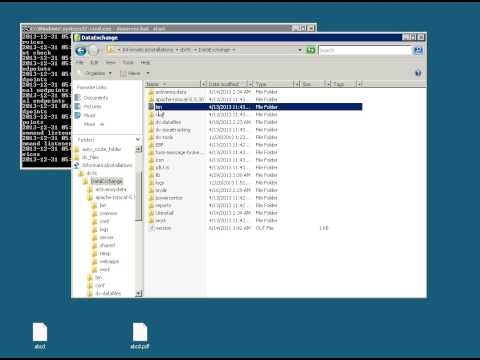Select the version file in the list

coord(163,228)
